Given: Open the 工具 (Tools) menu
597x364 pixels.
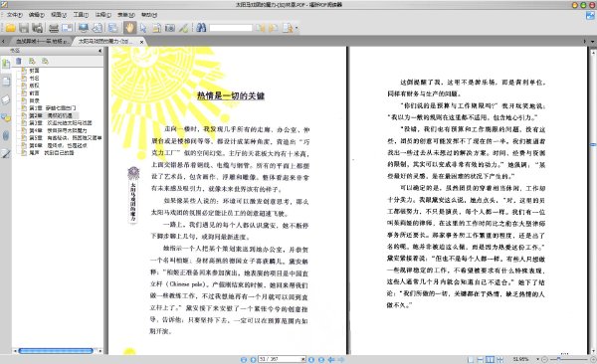Looking at the screenshot, I should (x=81, y=15).
